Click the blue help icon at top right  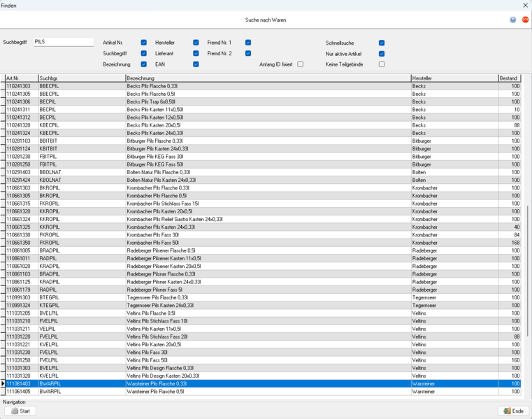point(512,20)
